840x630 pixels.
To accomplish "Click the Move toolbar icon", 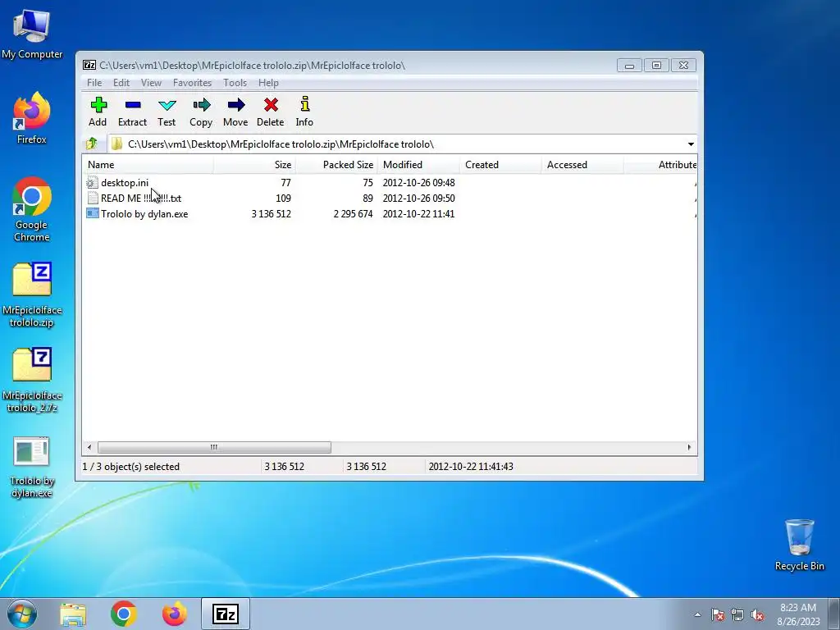I will (x=235, y=104).
